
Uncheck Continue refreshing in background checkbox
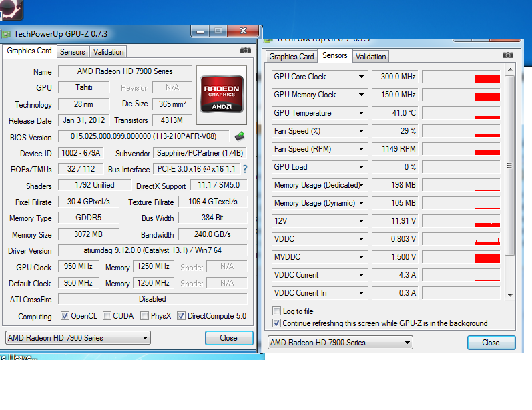[x=277, y=323]
